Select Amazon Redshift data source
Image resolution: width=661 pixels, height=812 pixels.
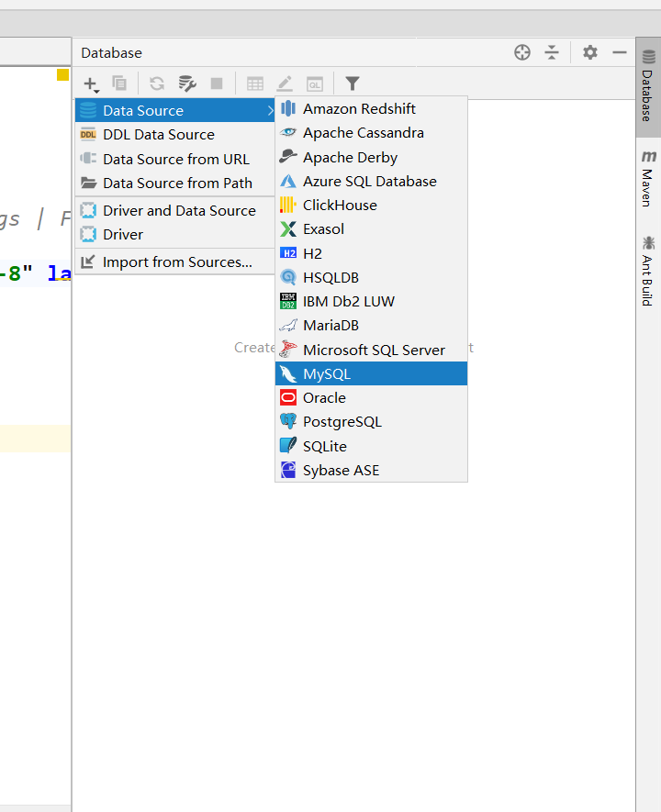click(371, 109)
